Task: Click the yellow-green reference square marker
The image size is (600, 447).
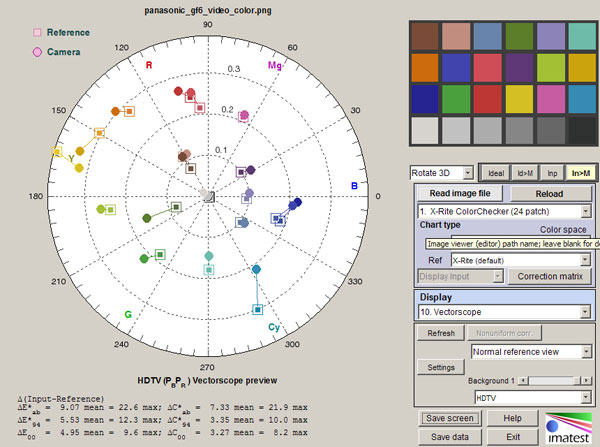Action: tap(110, 210)
